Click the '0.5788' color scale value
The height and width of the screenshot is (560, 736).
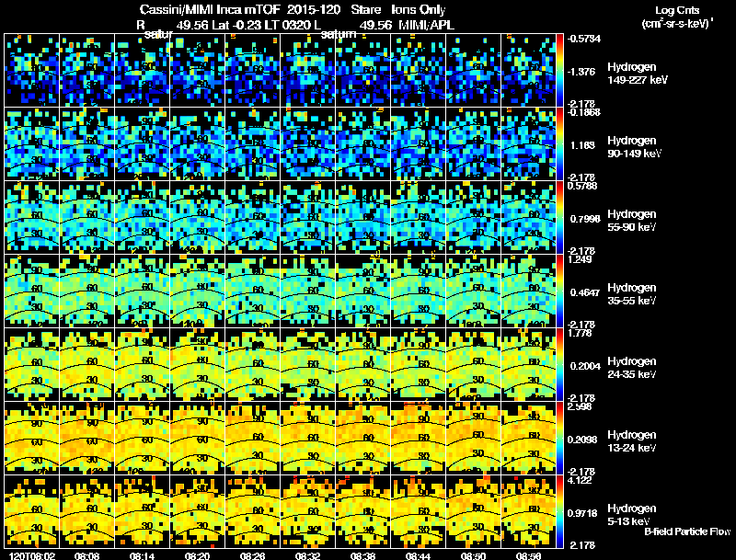(x=583, y=186)
